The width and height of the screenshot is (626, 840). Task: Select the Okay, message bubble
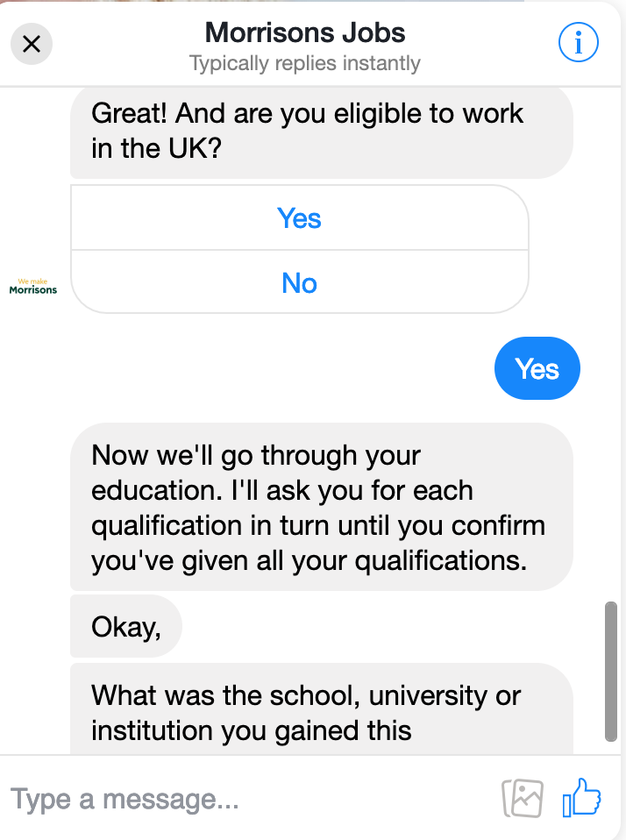click(126, 626)
